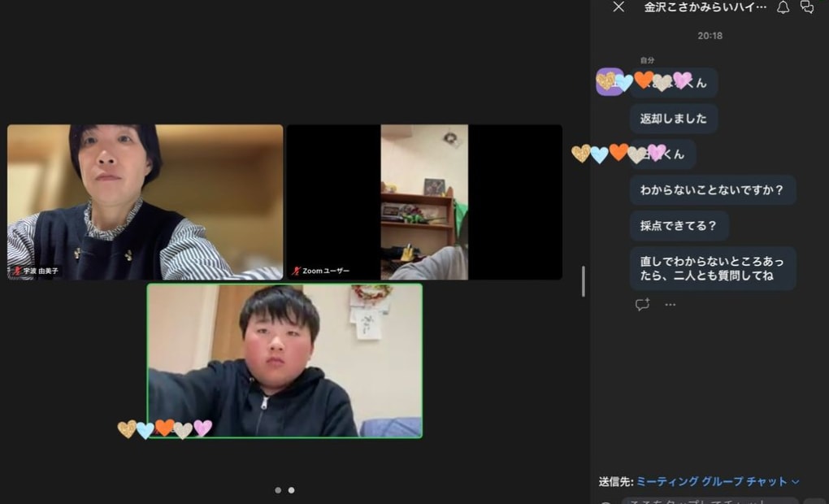The image size is (829, 504).
Task: Open the notification bell in the chat header
Action: 782,7
